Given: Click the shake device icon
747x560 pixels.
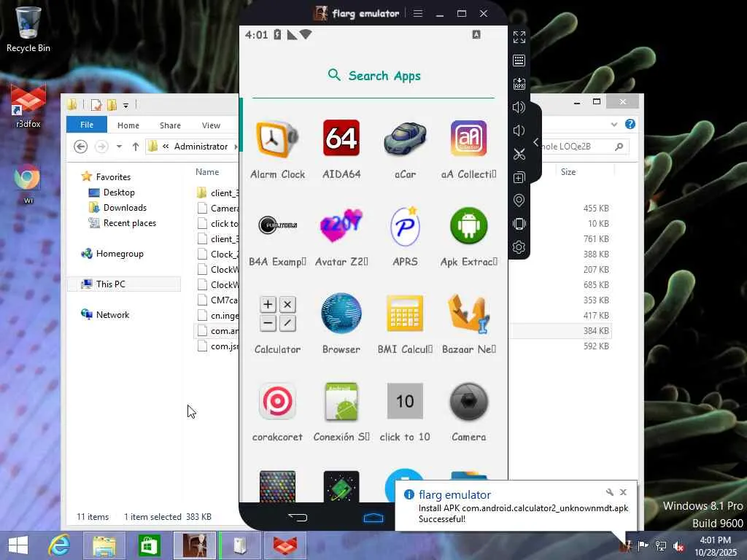Looking at the screenshot, I should click(x=519, y=224).
